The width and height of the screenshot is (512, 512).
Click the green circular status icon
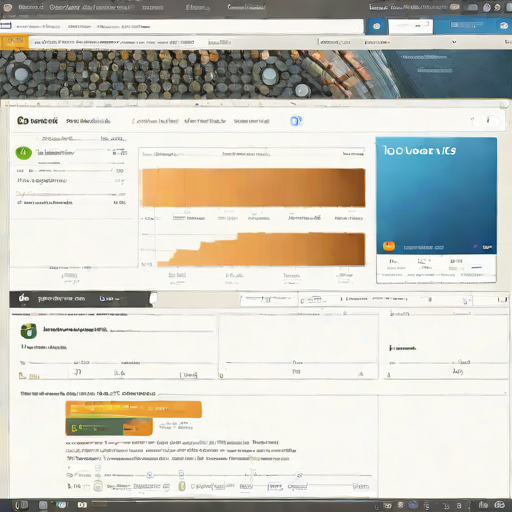click(x=24, y=153)
